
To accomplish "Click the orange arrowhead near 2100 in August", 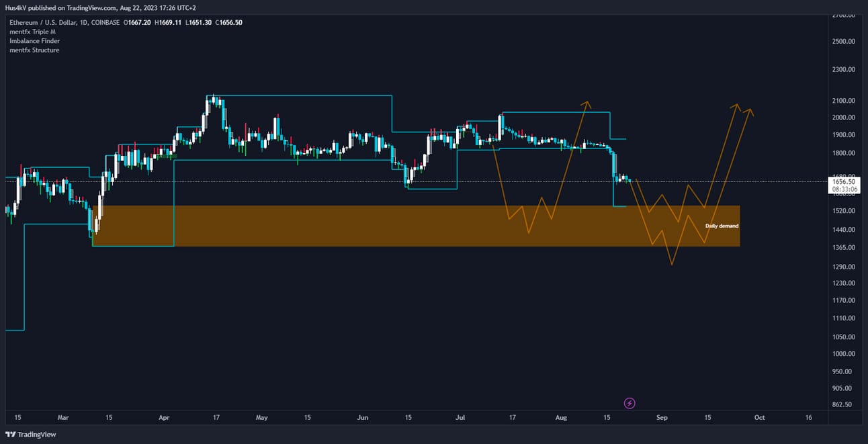I will point(587,104).
